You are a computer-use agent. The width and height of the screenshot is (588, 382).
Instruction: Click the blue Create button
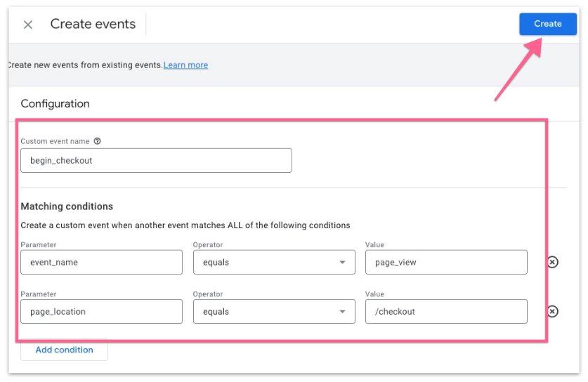[547, 24]
